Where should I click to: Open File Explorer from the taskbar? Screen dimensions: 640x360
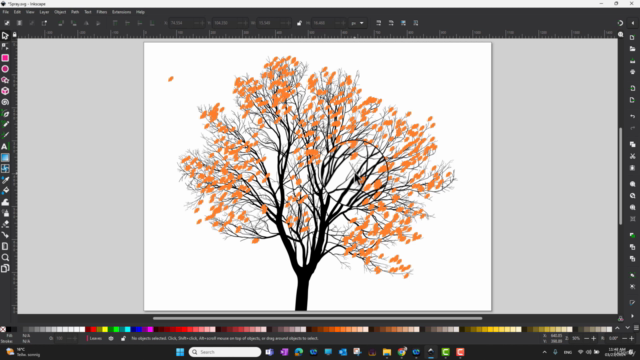387,352
